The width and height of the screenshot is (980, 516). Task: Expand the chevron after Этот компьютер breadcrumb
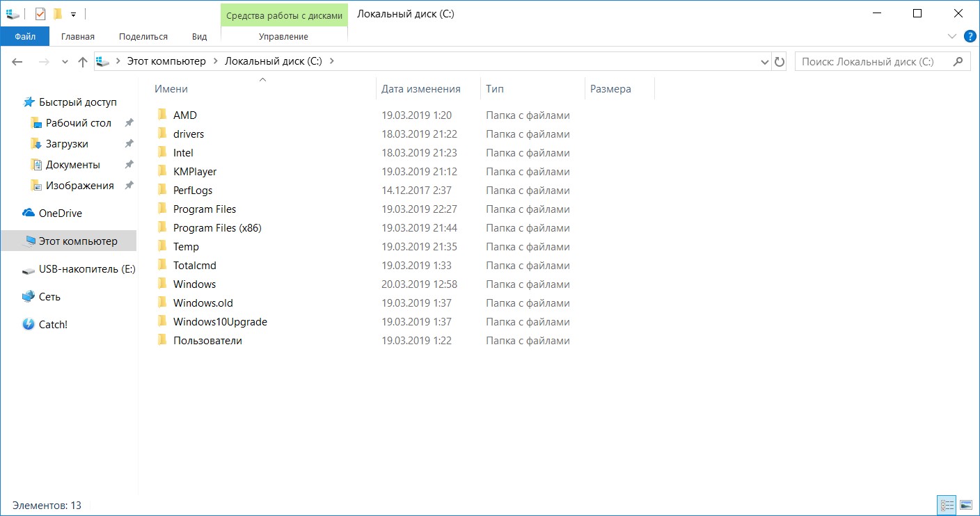(x=216, y=61)
